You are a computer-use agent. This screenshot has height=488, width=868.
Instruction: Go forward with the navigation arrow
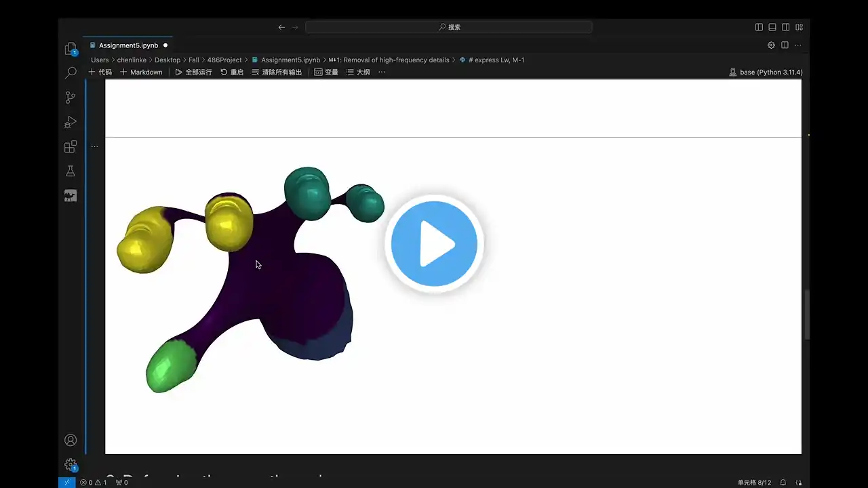(x=295, y=27)
